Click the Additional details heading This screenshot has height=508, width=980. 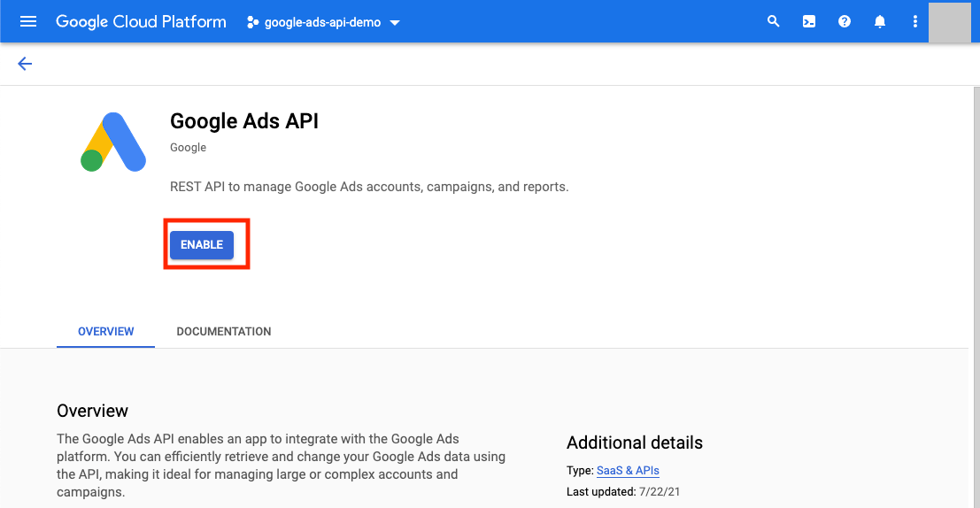point(635,443)
